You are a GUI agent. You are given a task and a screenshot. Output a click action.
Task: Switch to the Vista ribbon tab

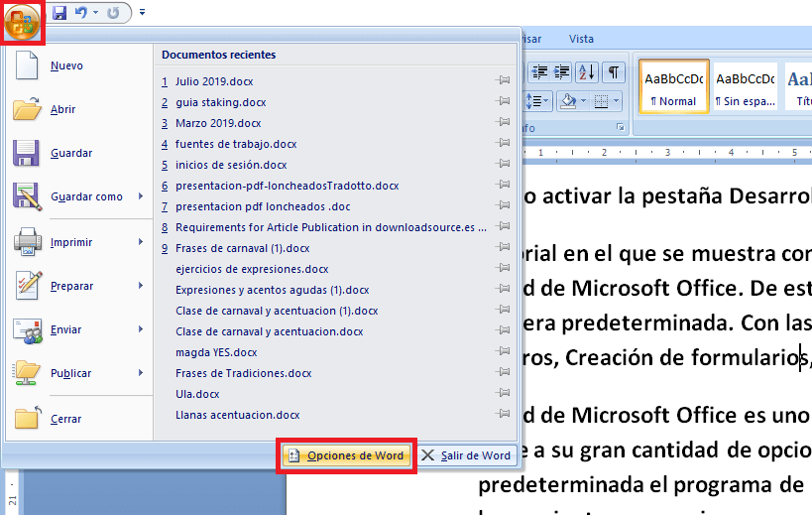pyautogui.click(x=581, y=39)
